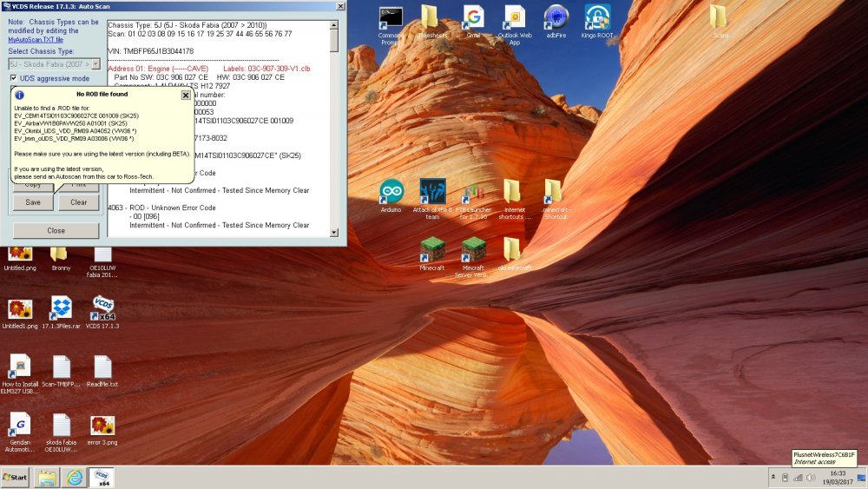
Task: Open Attack of the B team shortcut
Action: [432, 200]
